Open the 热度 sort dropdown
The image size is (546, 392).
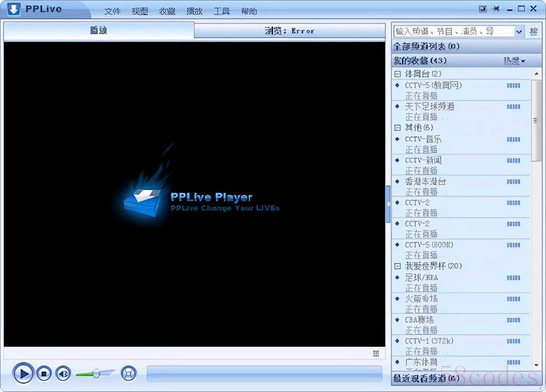pyautogui.click(x=514, y=61)
